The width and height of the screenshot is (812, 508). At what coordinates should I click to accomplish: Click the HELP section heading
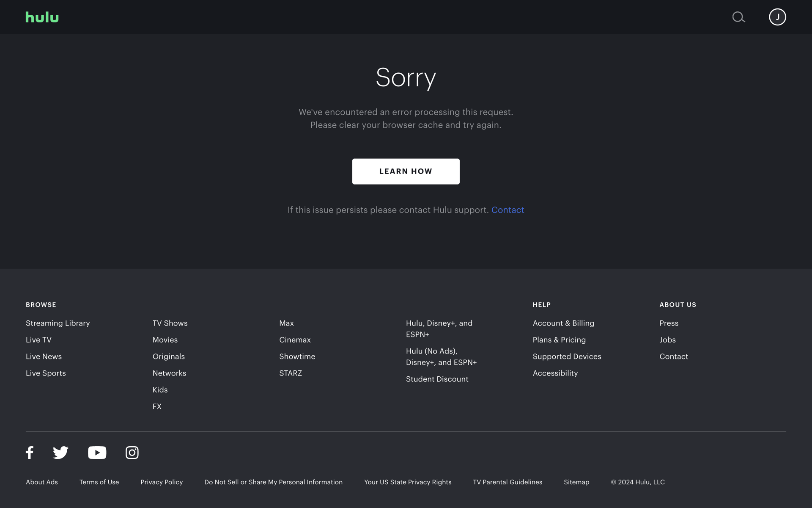(x=542, y=305)
